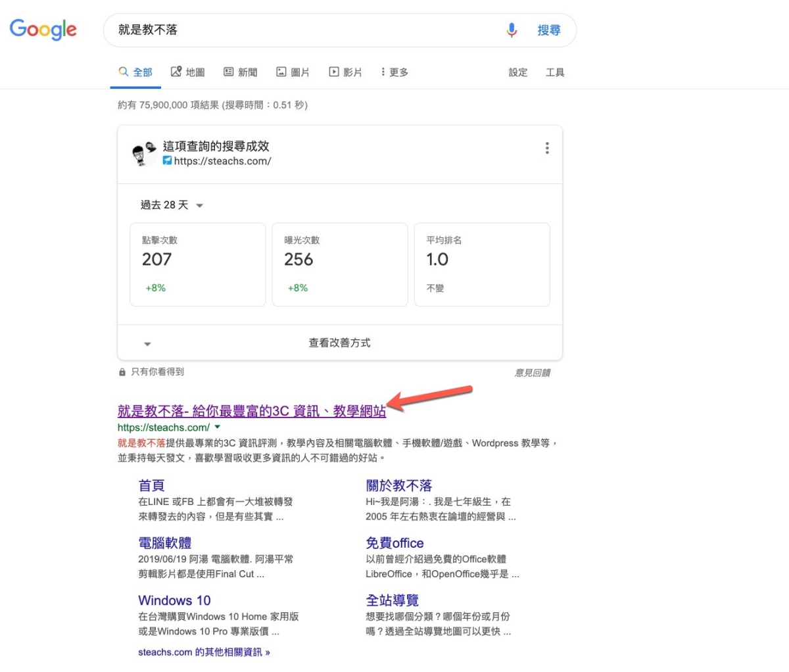Switch to the 影片 tab

coord(345,72)
